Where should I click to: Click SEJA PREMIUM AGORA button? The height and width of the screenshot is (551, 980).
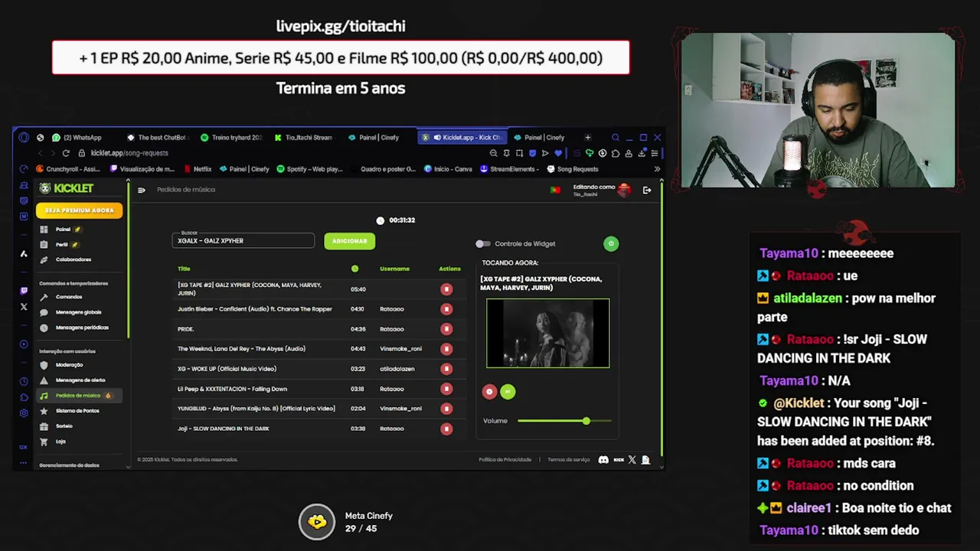[79, 210]
